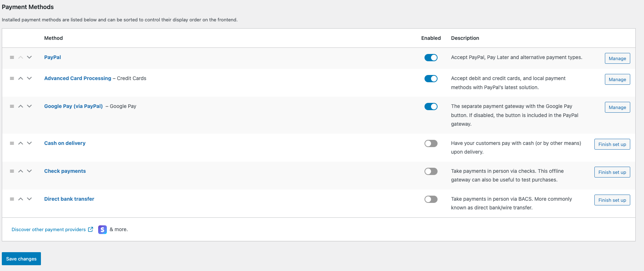Image resolution: width=644 pixels, height=271 pixels.
Task: Click the purple Stripe logo icon
Action: point(103,229)
